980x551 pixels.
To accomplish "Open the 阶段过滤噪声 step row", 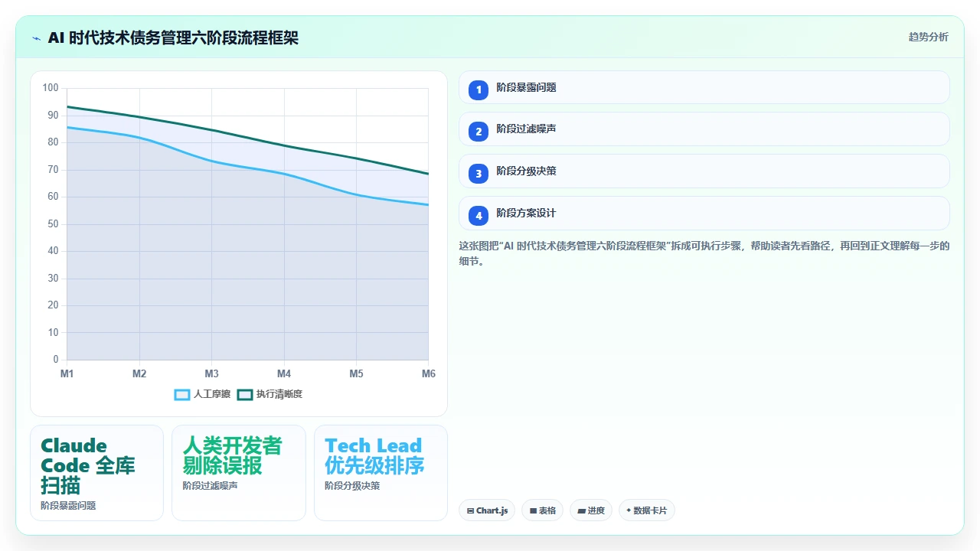I will (x=704, y=129).
